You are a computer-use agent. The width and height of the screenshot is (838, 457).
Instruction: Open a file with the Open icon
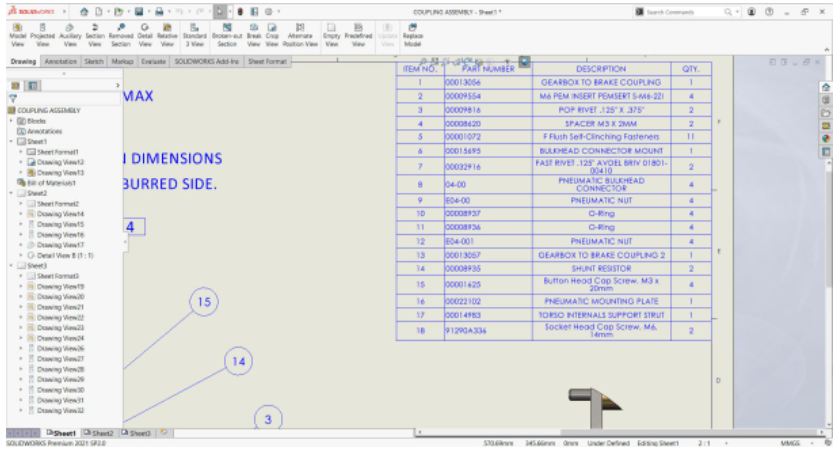[x=118, y=11]
